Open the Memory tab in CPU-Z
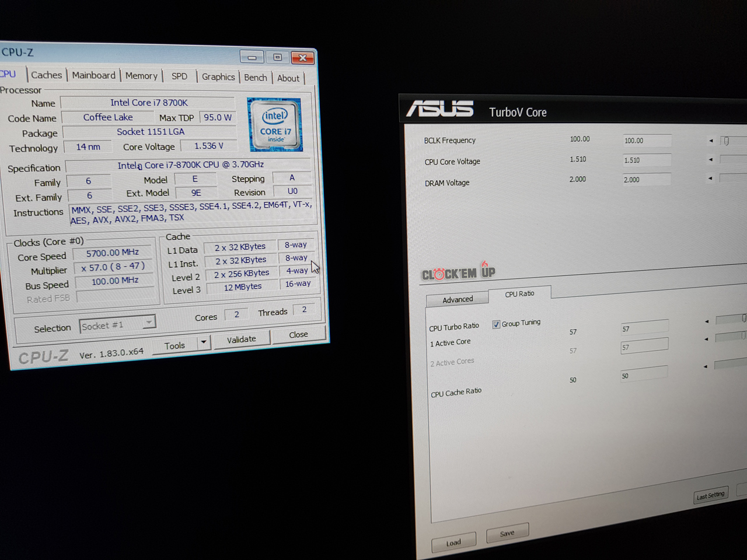Viewport: 747px width, 560px height. tap(141, 76)
